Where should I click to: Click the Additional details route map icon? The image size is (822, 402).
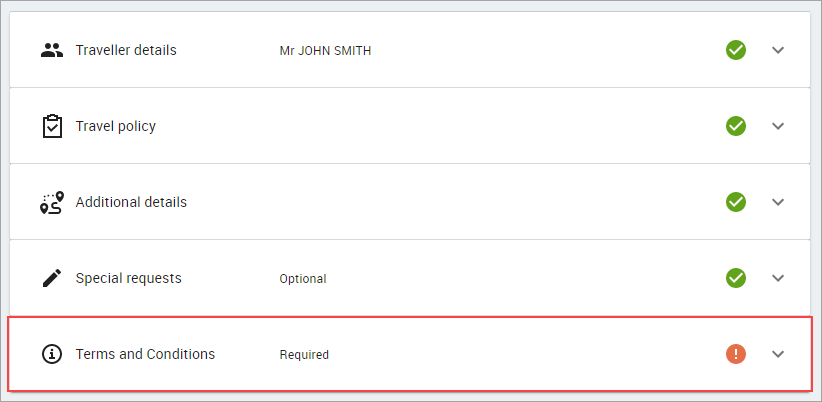click(52, 202)
